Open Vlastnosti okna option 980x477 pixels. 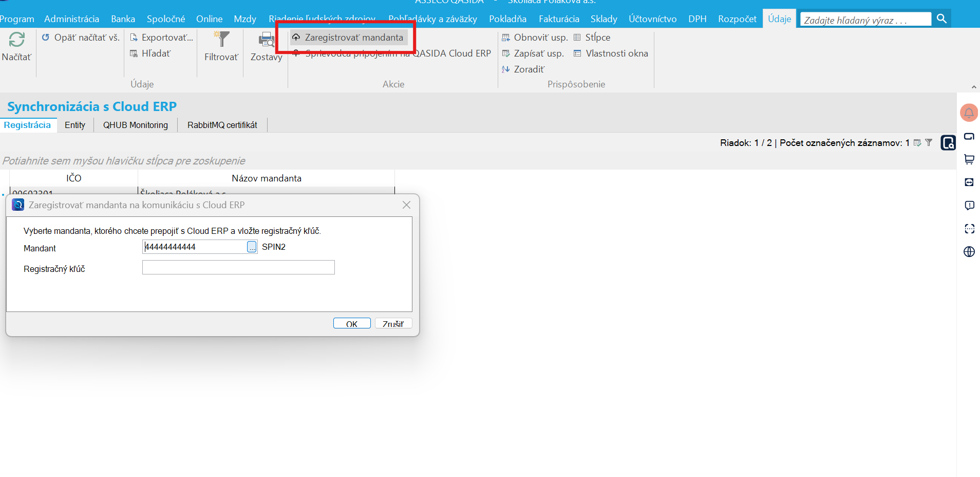click(611, 53)
